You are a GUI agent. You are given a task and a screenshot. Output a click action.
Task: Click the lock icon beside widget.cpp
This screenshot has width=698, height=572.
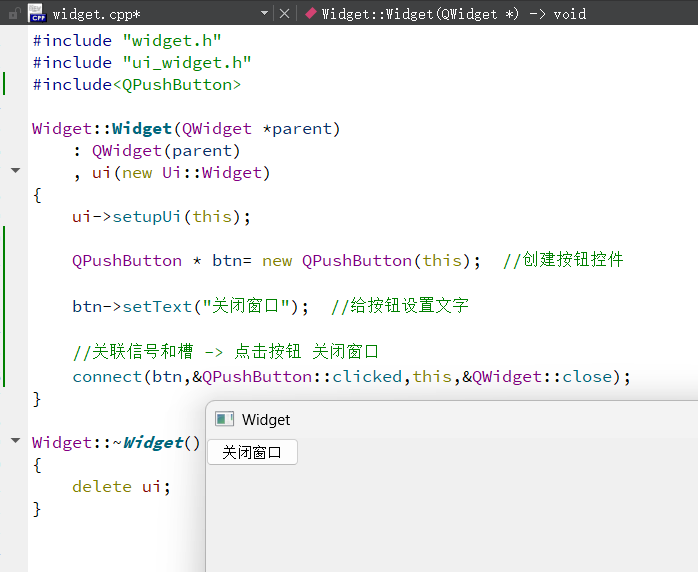(14, 13)
